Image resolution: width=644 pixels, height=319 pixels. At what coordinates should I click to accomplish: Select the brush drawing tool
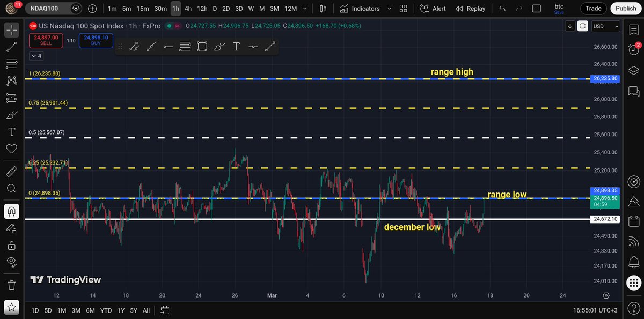11,115
